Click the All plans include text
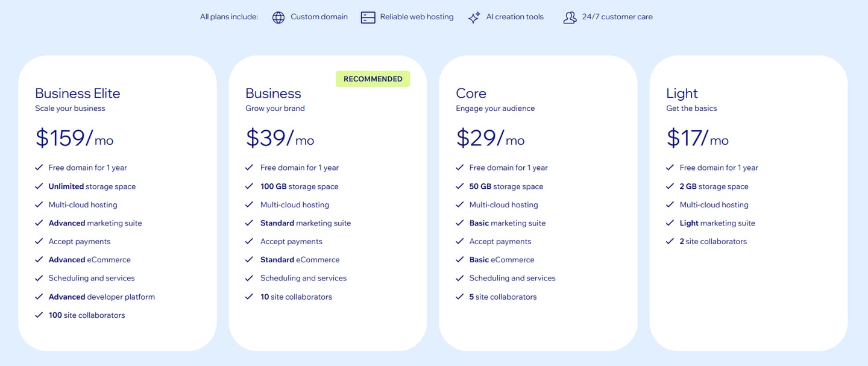The width and height of the screenshot is (868, 366). click(229, 17)
